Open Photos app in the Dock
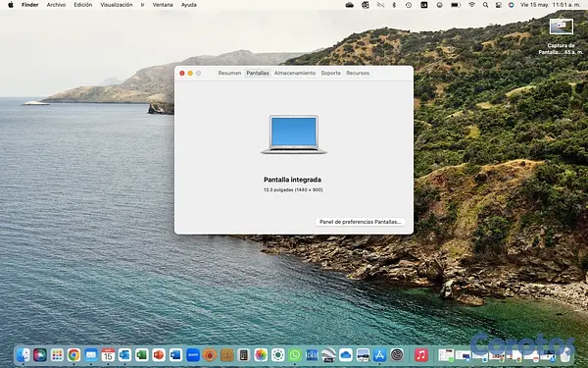Screen dimensions: 588x368 click(x=261, y=354)
